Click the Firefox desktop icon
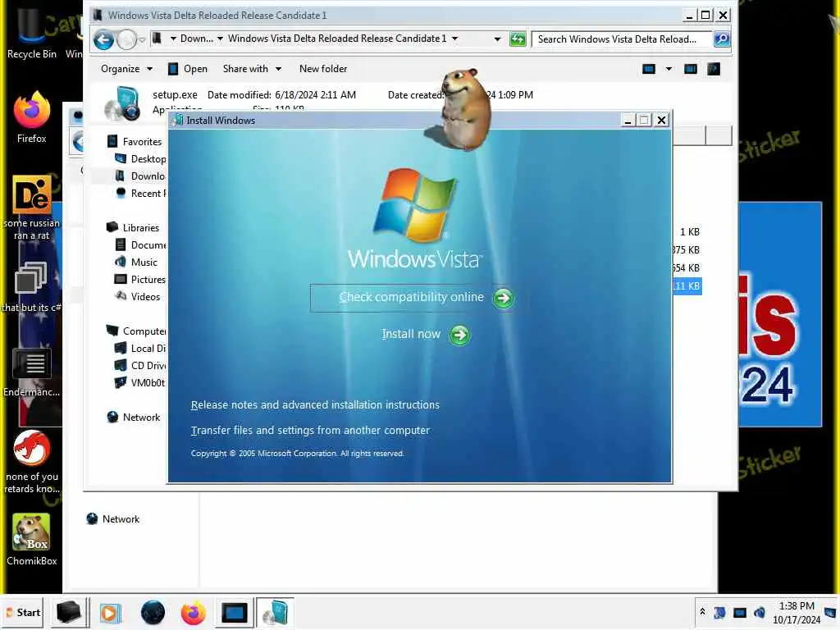 tap(32, 116)
